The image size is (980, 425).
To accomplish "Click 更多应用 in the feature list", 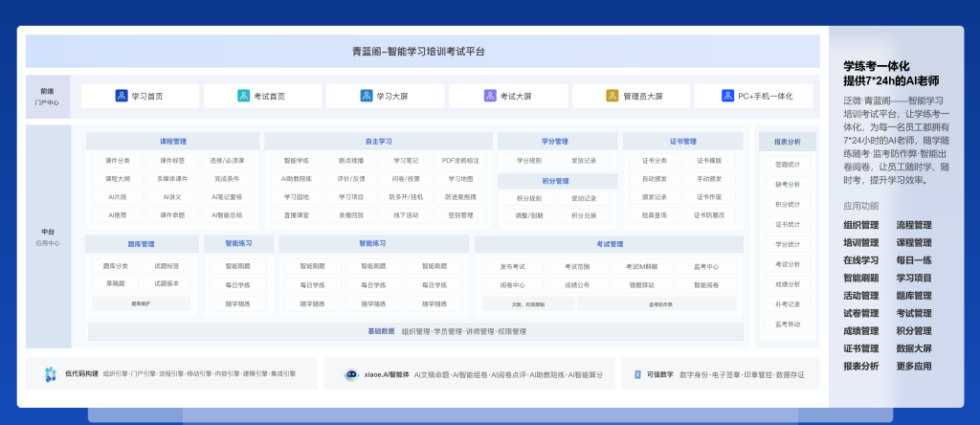I will pos(914,365).
